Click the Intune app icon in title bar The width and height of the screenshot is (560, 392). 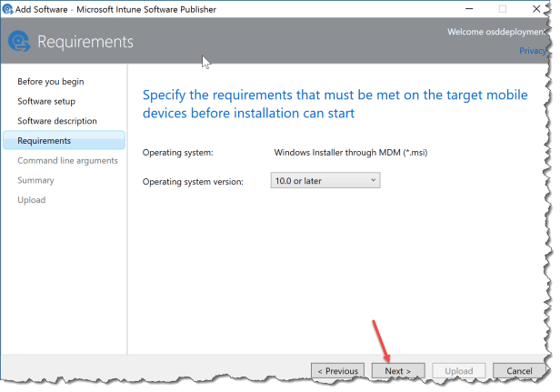coord(7,8)
